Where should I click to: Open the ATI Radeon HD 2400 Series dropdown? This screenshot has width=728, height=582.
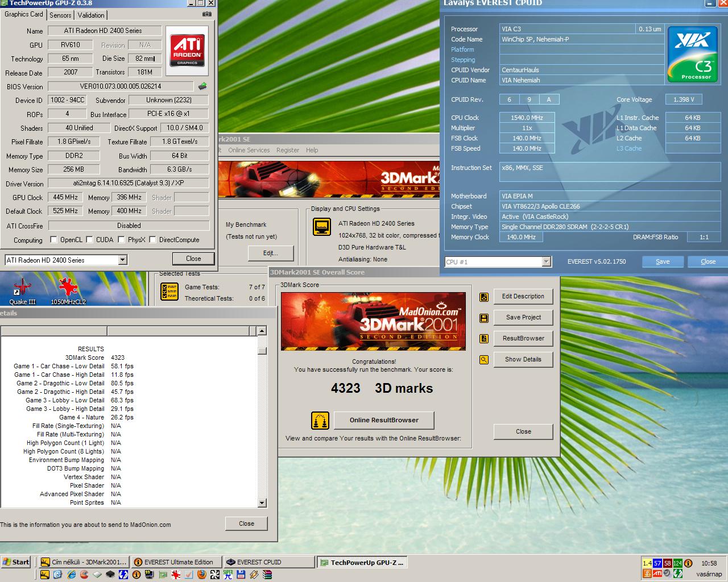[x=122, y=260]
